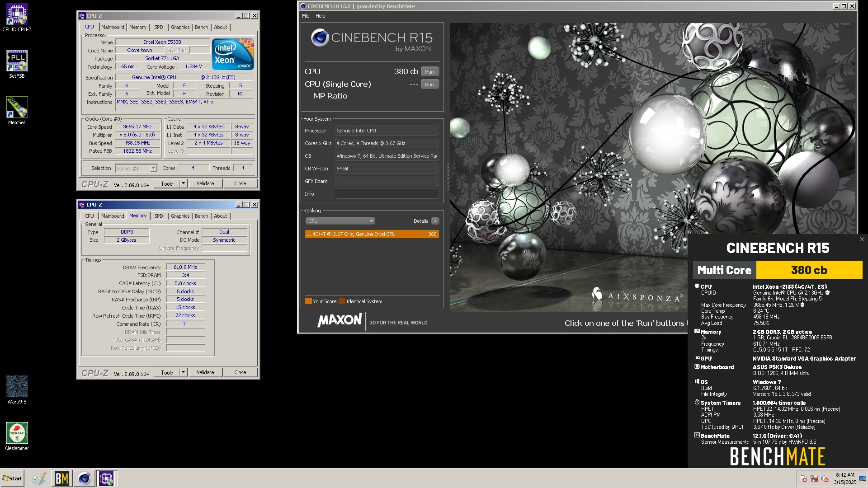Screen dimensions: 868x488
Task: Select ranking row 4C/4T @ 3.67 GHz
Action: tap(372, 234)
